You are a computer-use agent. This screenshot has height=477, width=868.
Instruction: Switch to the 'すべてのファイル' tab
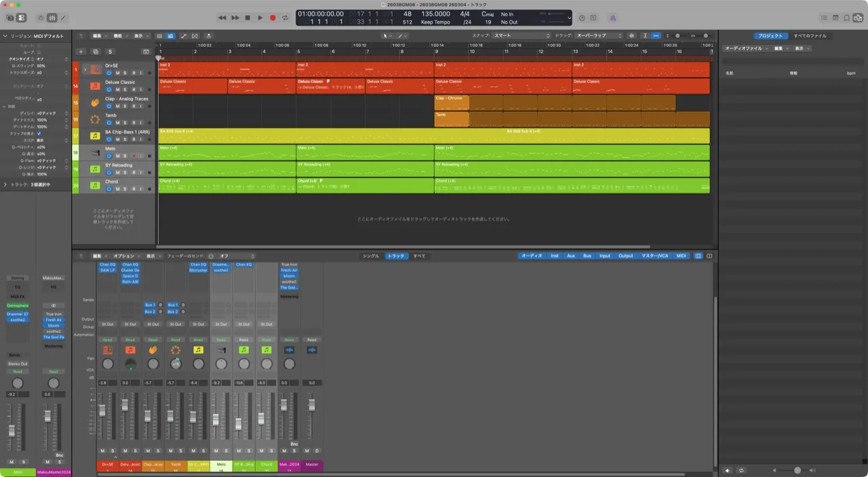click(810, 35)
